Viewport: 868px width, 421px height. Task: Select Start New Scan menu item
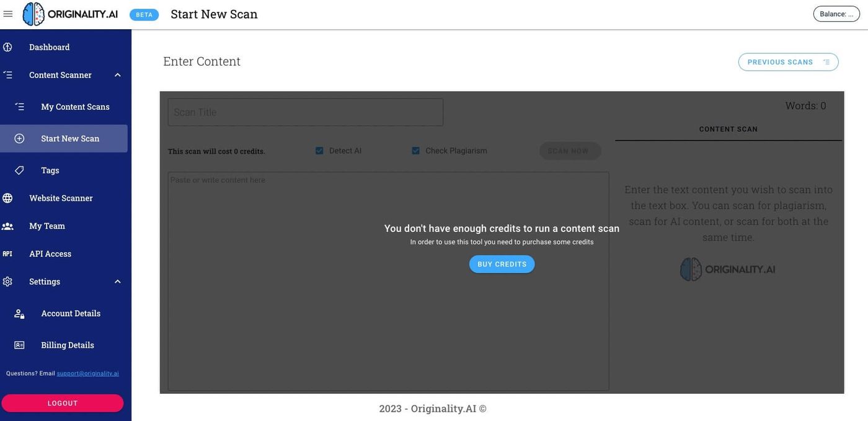coord(64,138)
